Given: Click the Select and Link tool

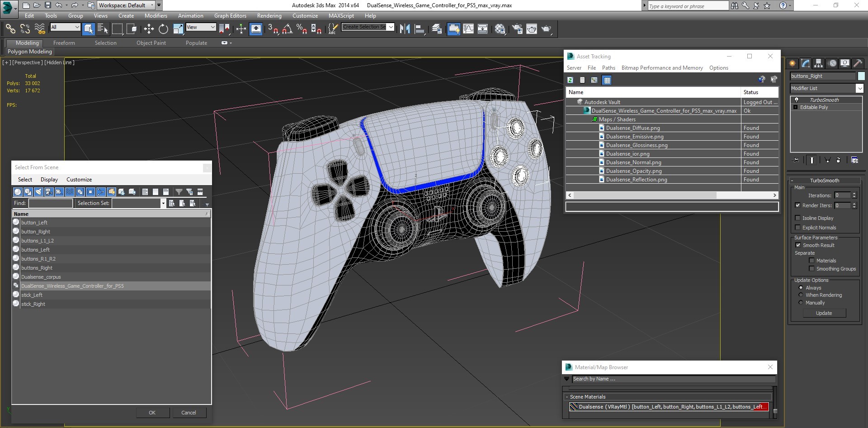Looking at the screenshot, I should pyautogui.click(x=10, y=29).
